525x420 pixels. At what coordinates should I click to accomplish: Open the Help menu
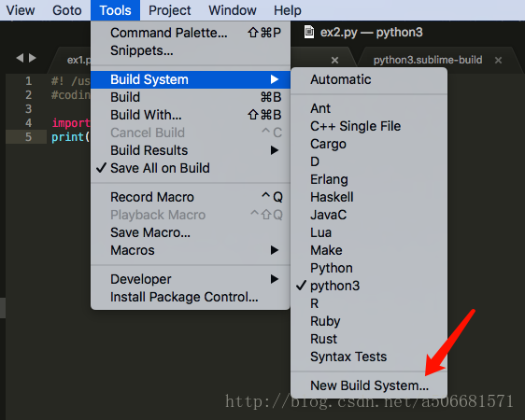pyautogui.click(x=288, y=10)
